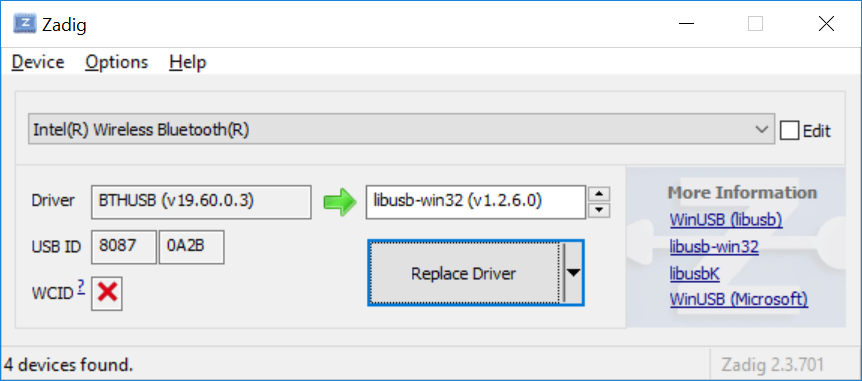This screenshot has width=862, height=381.
Task: Click the target driver field libusb-win32 (v1.2.6.0)
Action: (476, 202)
